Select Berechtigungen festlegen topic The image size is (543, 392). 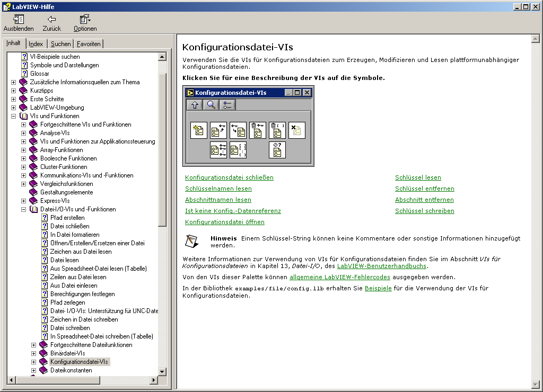coord(82,294)
